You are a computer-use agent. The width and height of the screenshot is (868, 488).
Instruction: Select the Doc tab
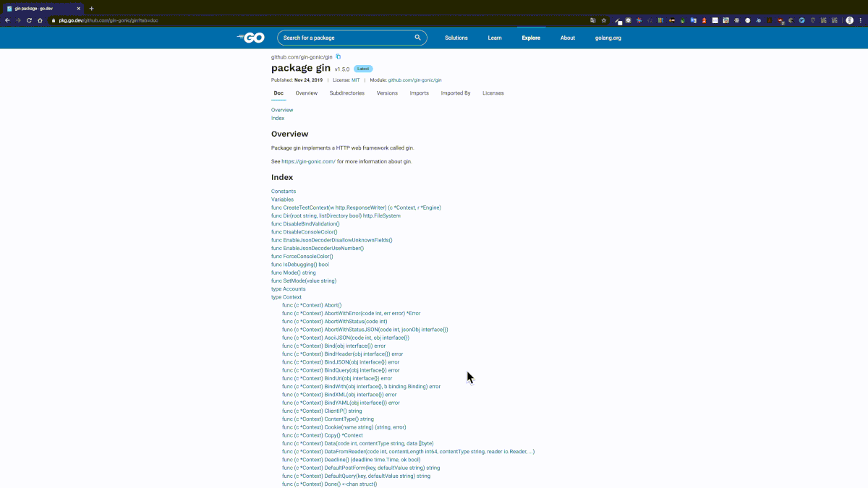tap(278, 93)
